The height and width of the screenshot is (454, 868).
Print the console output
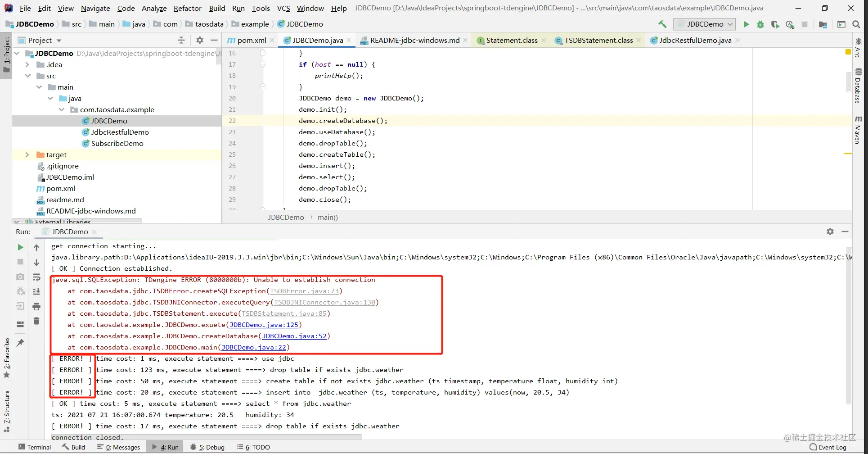click(x=36, y=306)
